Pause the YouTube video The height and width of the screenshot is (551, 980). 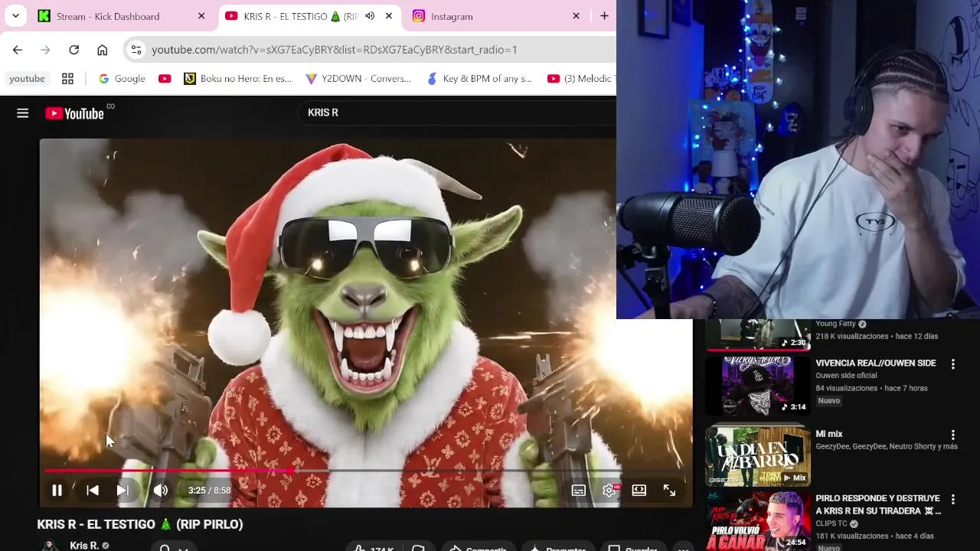[x=57, y=491]
